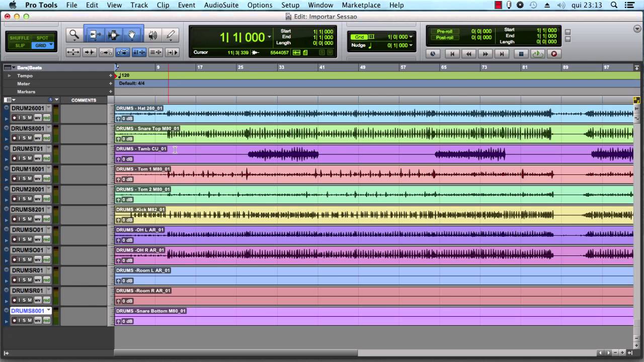644x362 pixels.
Task: Toggle the Post-roll button
Action: click(x=445, y=38)
